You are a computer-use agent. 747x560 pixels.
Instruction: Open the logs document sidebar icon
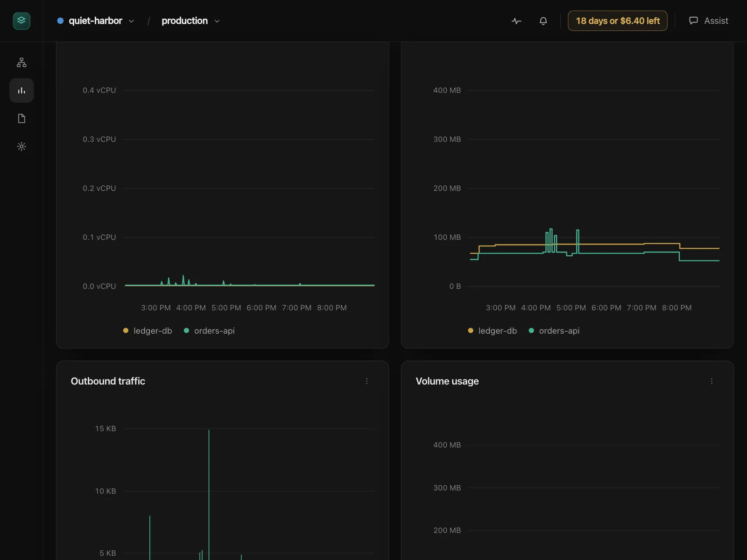[21, 119]
